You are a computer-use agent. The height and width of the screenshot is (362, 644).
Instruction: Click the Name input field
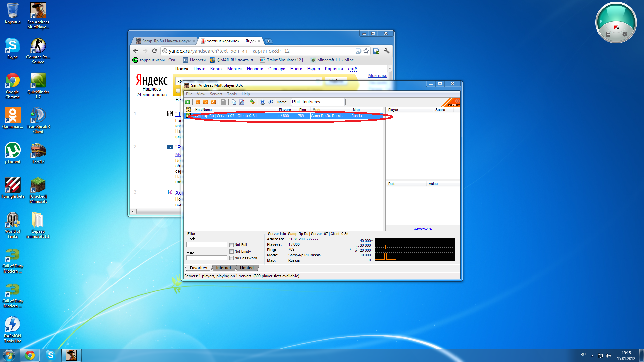(317, 102)
